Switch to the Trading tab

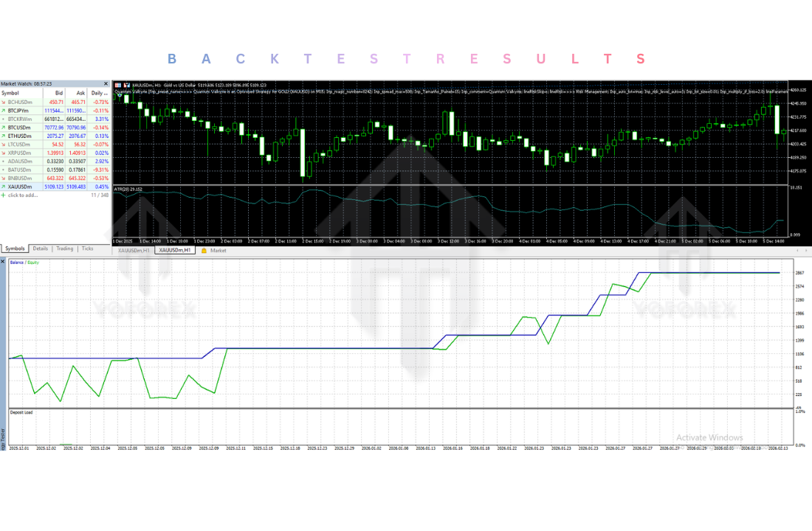[65, 249]
